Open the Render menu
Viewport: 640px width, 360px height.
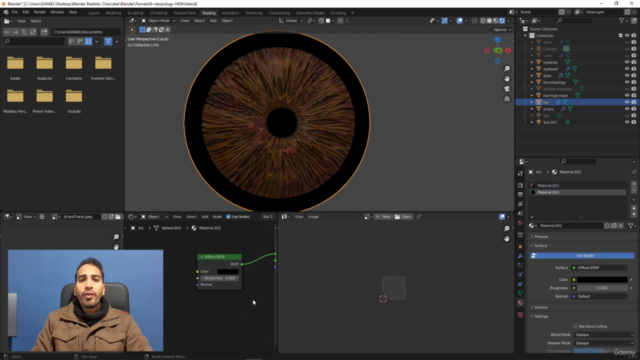(x=40, y=12)
